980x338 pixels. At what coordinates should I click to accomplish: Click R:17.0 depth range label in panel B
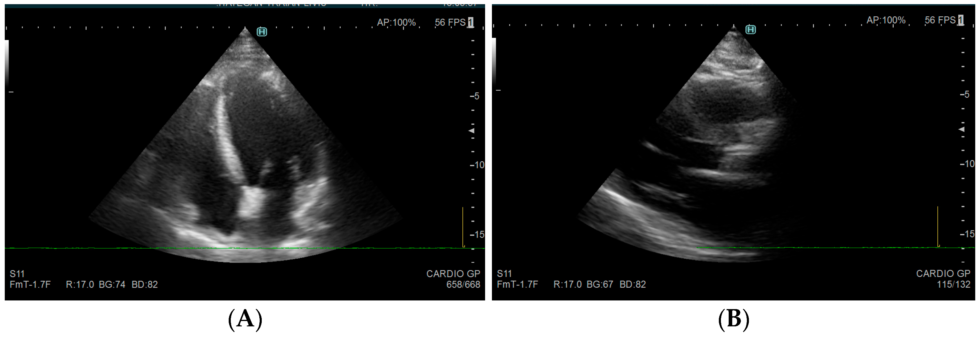(x=567, y=284)
